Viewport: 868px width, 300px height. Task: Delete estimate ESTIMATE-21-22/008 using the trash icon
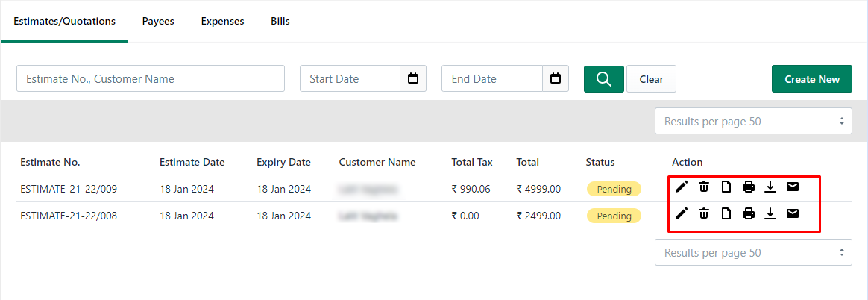(704, 213)
